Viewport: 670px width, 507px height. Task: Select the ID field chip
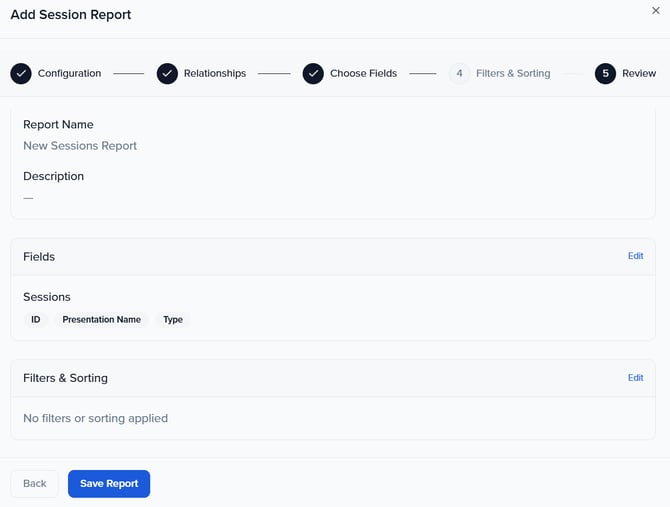(36, 320)
